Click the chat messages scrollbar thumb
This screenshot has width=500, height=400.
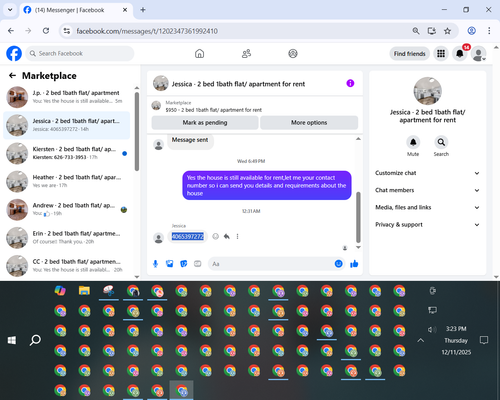358,217
